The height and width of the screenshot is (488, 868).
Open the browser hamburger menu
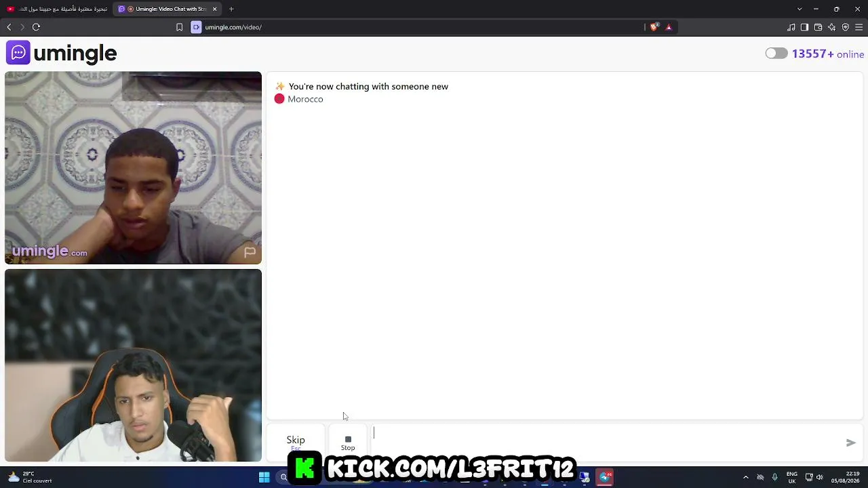pos(859,27)
